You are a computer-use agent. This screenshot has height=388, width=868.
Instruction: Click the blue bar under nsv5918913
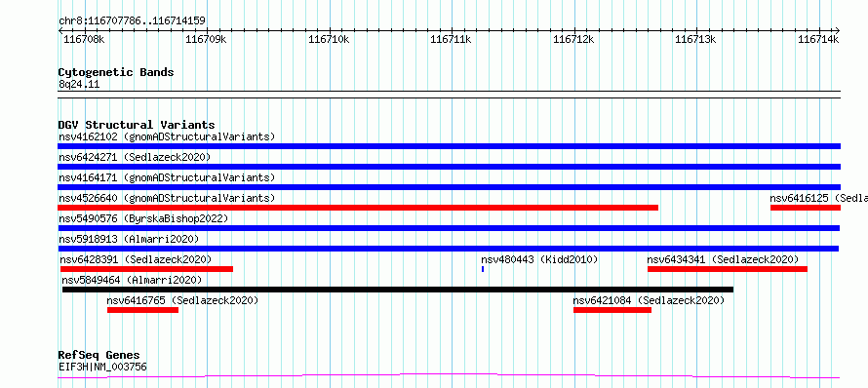tap(448, 249)
